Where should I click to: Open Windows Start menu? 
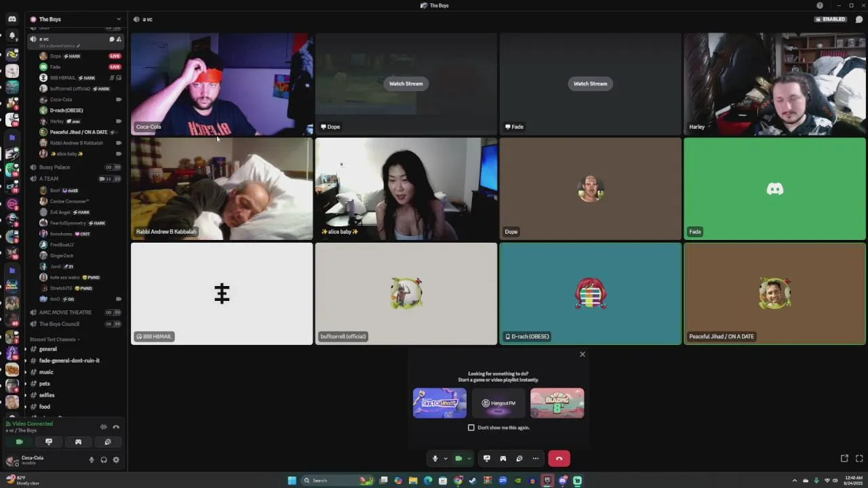(292, 481)
